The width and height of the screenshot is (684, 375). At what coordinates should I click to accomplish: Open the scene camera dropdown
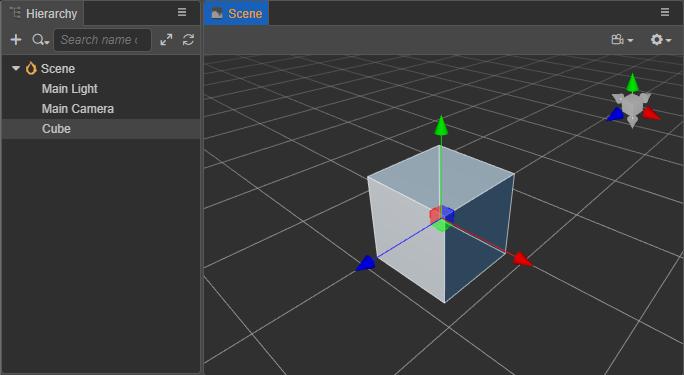point(622,40)
